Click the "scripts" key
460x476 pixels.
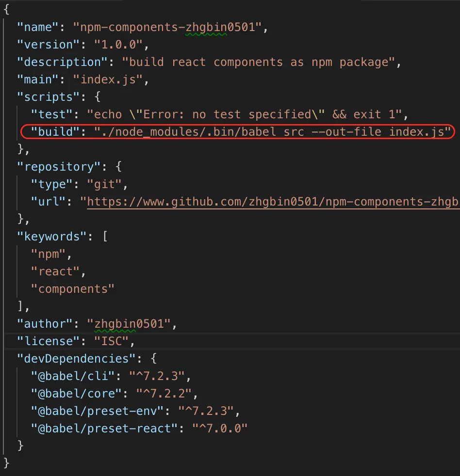click(x=48, y=97)
